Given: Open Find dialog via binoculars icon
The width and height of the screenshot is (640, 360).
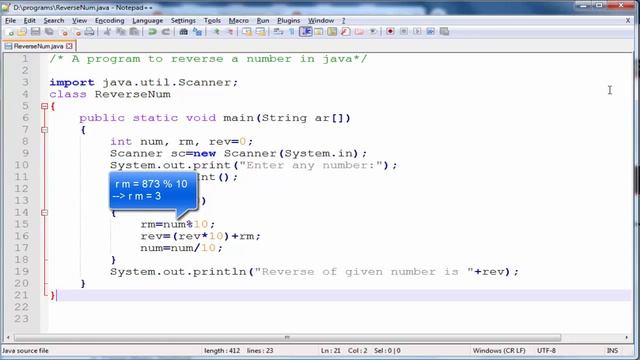Looking at the screenshot, I should [x=184, y=32].
